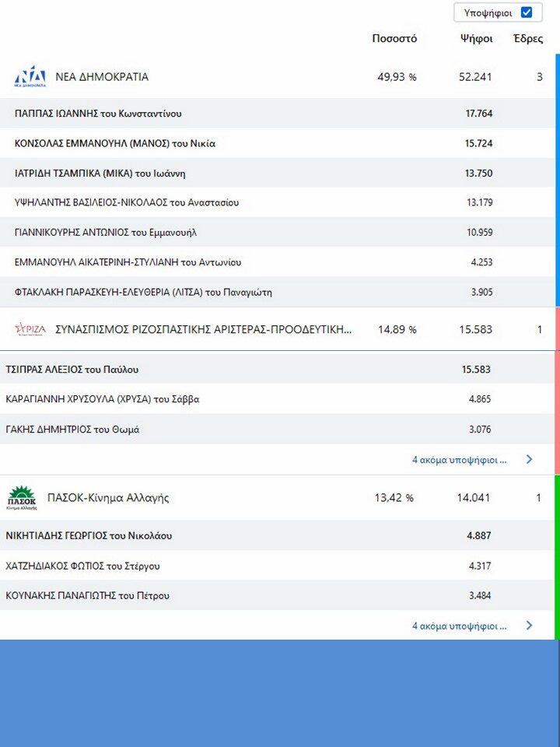Click the green ΠΑΣΟΚ color bar
This screenshot has height=747, width=560.
click(x=557, y=556)
